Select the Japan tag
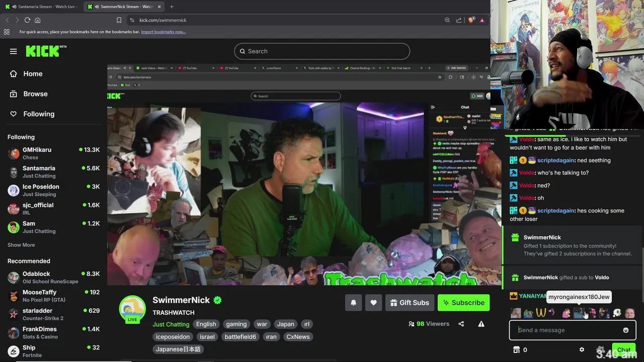Viewport: 644px width, 362px height. [285, 324]
